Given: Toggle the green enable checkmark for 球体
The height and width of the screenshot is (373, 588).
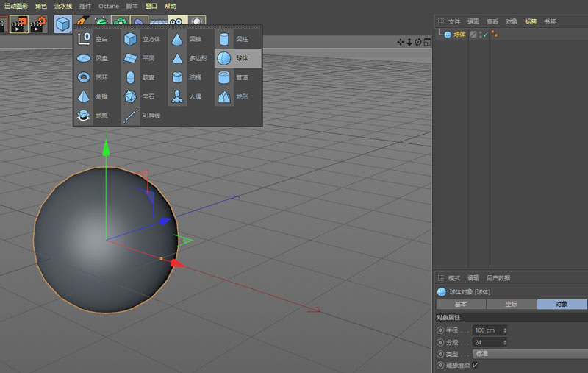Looking at the screenshot, I should tap(484, 35).
